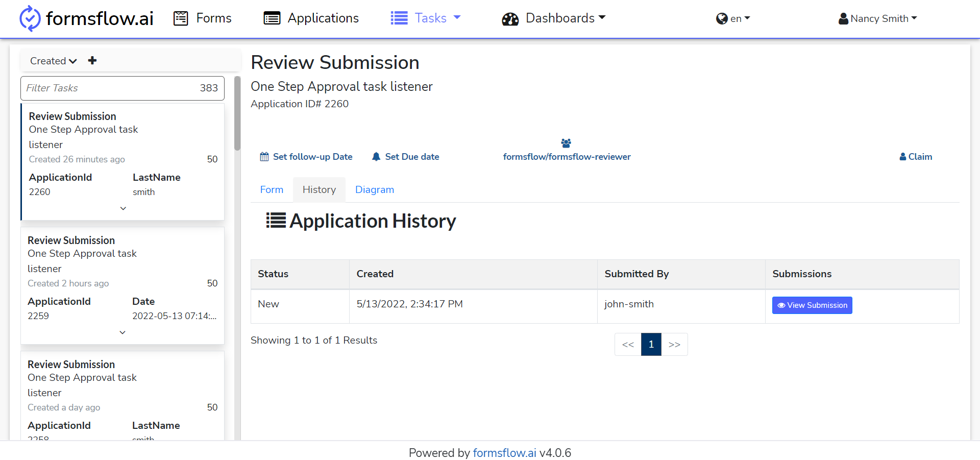The width and height of the screenshot is (980, 460).
Task: Expand task card for Application 2260
Action: (x=123, y=208)
